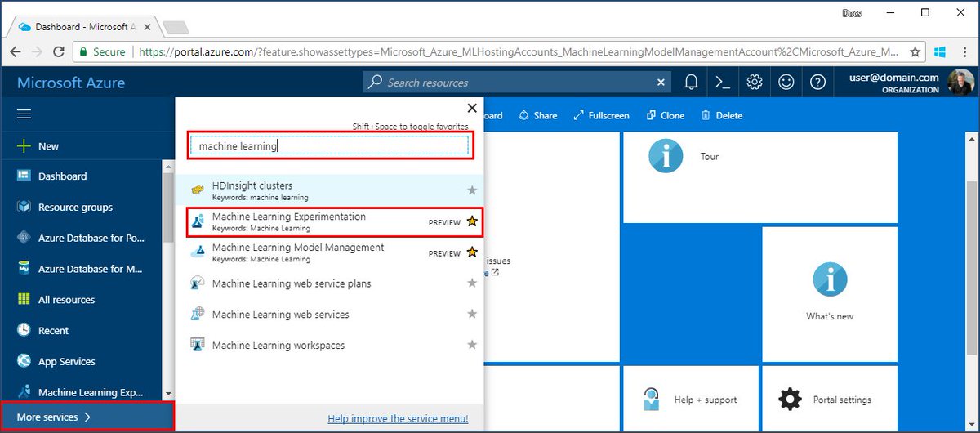Click the sidebar scrollbar up arrow
Screen dimensions: 980x433
[168, 166]
